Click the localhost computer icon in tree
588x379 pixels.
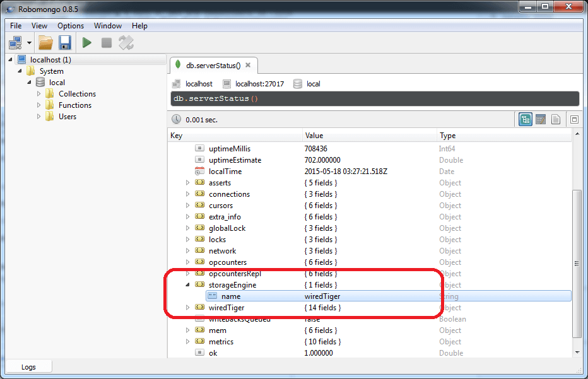(x=21, y=59)
